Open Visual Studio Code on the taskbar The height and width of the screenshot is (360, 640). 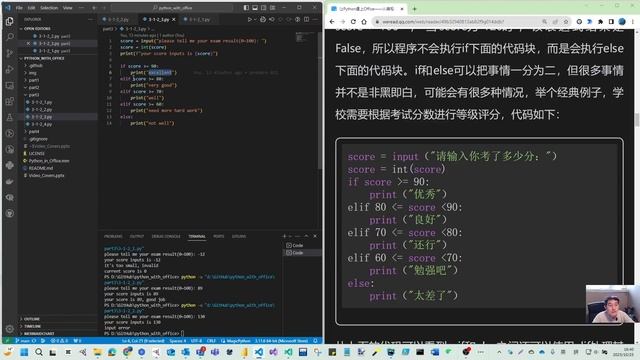[x=259, y=352]
